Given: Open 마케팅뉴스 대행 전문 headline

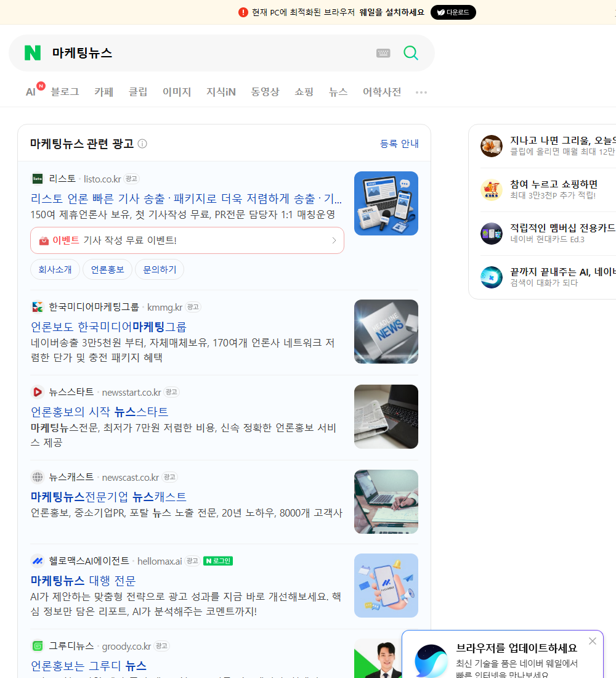Looking at the screenshot, I should 83,581.
